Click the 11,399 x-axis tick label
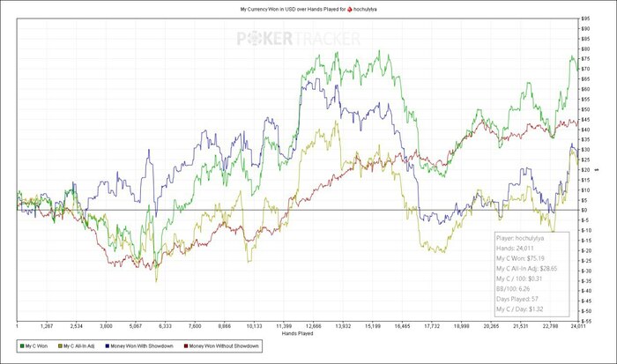Screen dimensions: 617x364 [284, 326]
